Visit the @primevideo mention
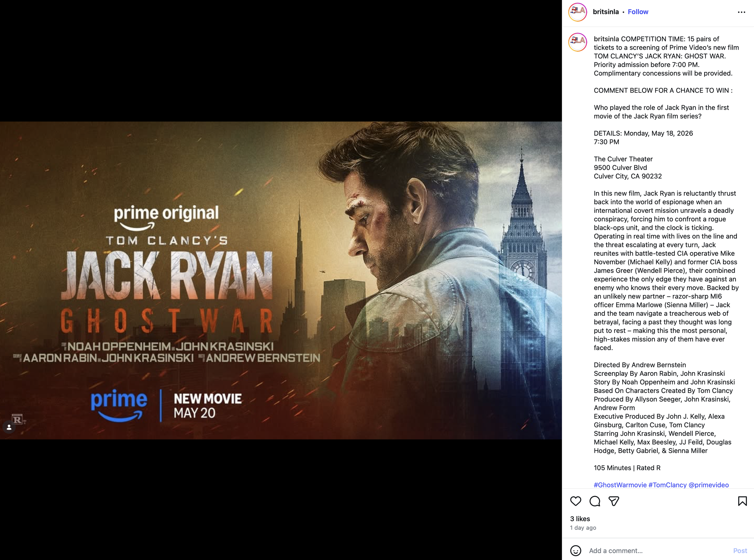The image size is (754, 560). (708, 485)
